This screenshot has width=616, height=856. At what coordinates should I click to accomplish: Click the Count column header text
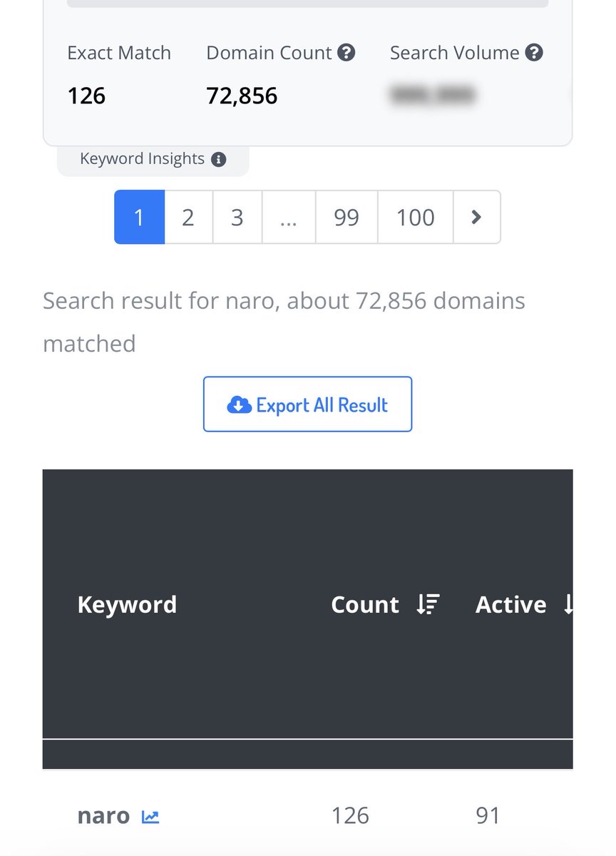(x=365, y=605)
